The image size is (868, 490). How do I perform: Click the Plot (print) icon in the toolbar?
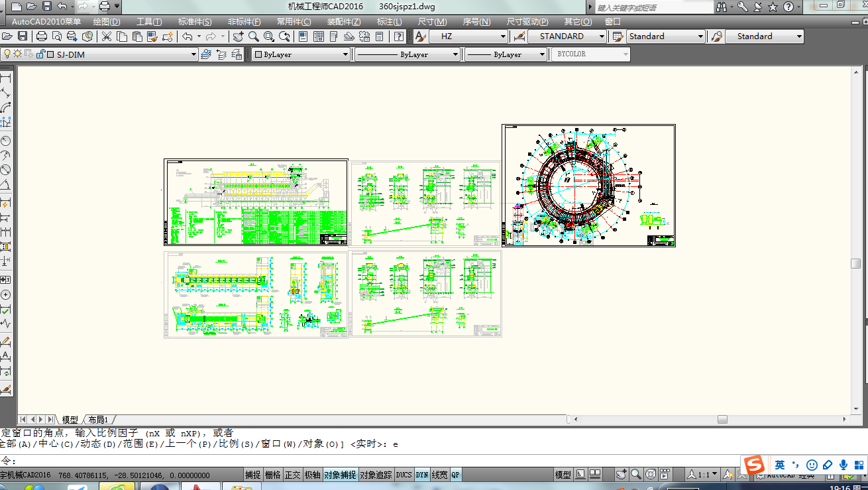tap(42, 36)
